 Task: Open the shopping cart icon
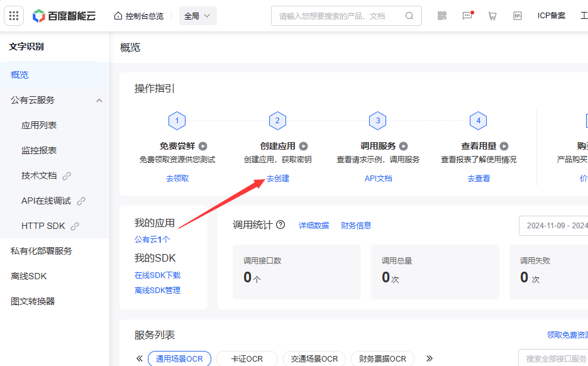click(x=492, y=16)
